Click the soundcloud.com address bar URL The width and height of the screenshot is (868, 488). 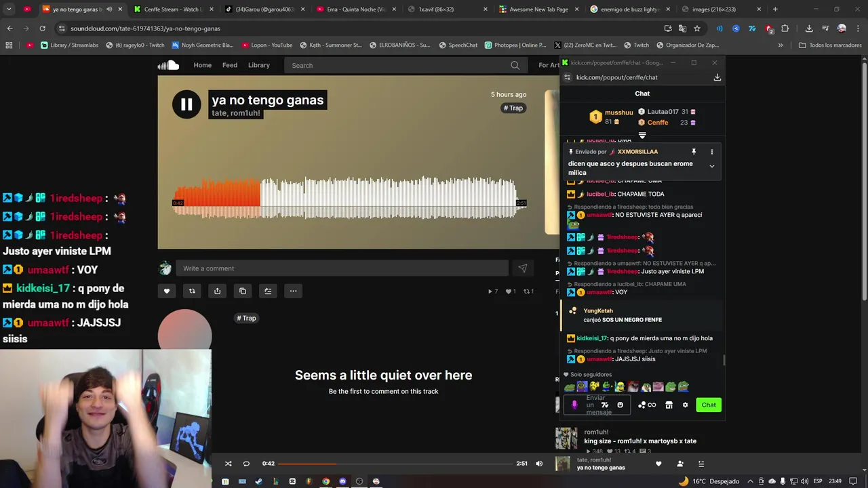[145, 28]
